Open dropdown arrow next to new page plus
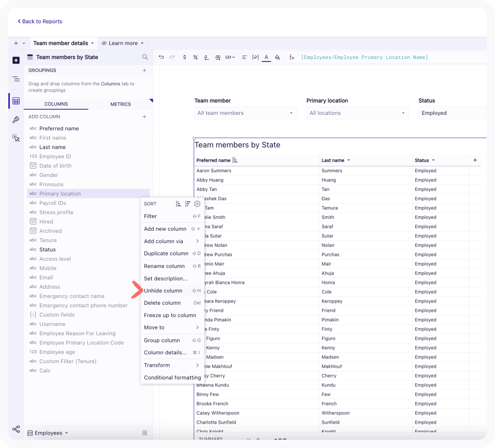 24,43
